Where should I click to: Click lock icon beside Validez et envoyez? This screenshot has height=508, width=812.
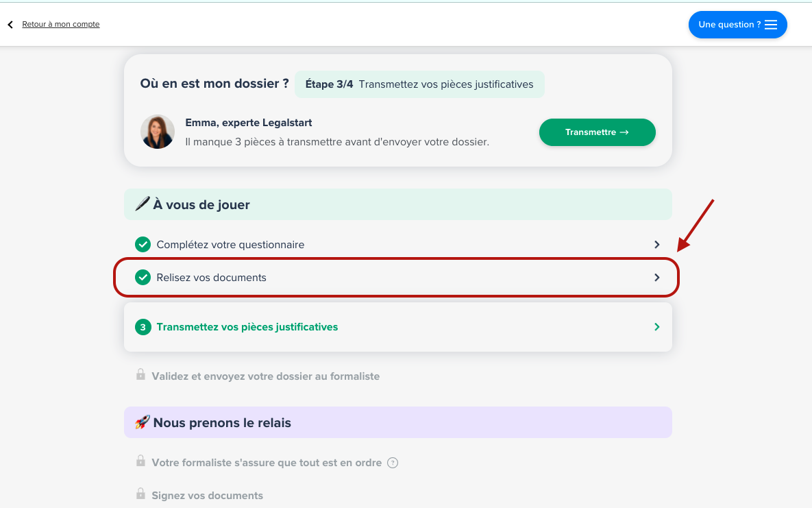(140, 375)
